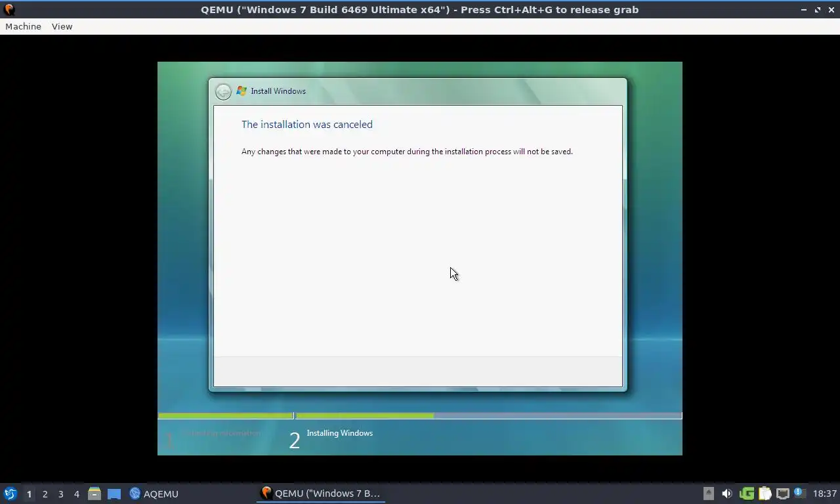Switch to workspace 4
This screenshot has width=840, height=504.
77,493
